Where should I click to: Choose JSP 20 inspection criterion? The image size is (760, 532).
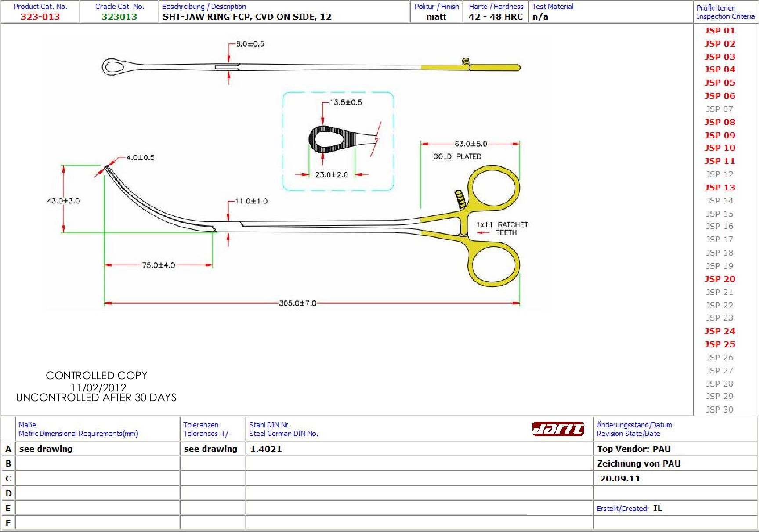pos(720,279)
